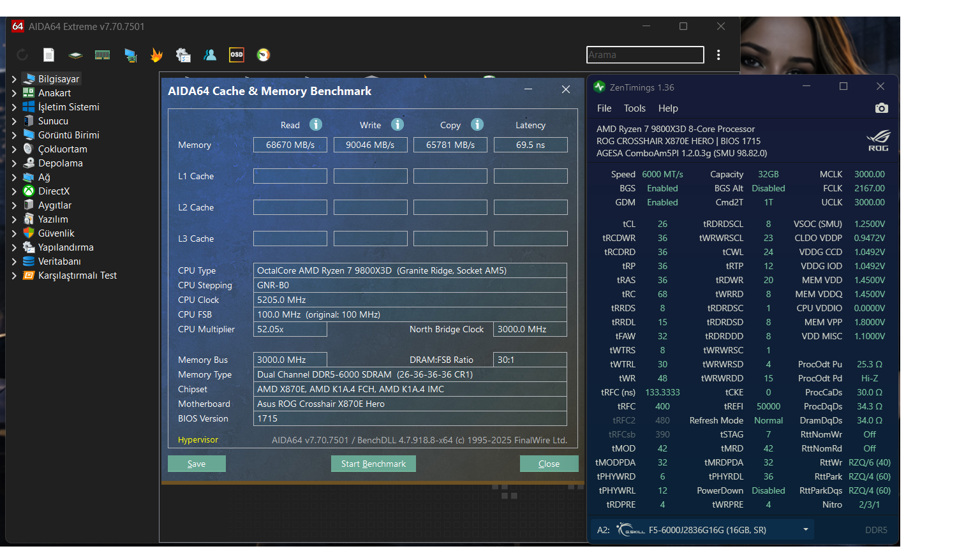
Task: Click the gauge meter icon in toolbar
Action: tap(264, 55)
